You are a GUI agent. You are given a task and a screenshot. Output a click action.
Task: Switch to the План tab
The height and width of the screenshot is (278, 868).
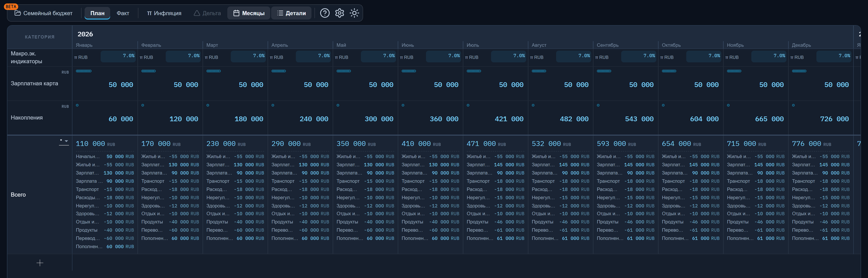pyautogui.click(x=97, y=13)
